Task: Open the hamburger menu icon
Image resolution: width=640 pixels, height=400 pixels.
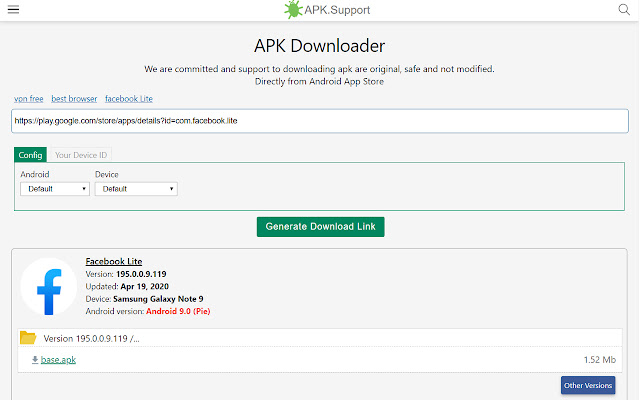Action: coord(13,9)
